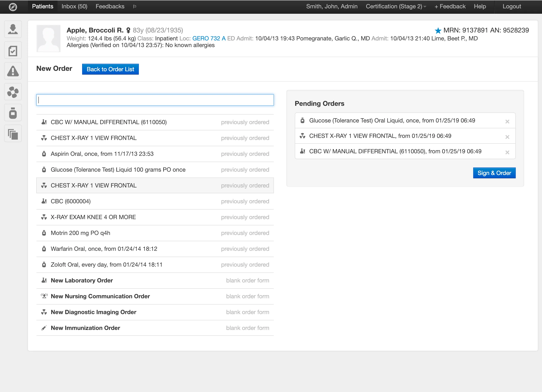542x392 pixels.
Task: Click the nursing communication icon in the order list
Action: pos(44,296)
